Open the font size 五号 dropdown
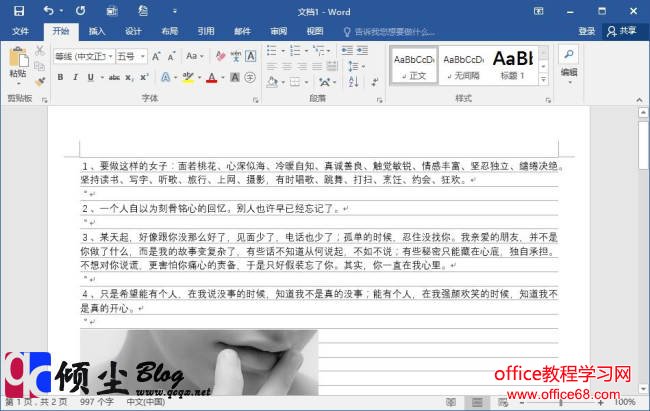This screenshot has width=650, height=411. [x=143, y=56]
